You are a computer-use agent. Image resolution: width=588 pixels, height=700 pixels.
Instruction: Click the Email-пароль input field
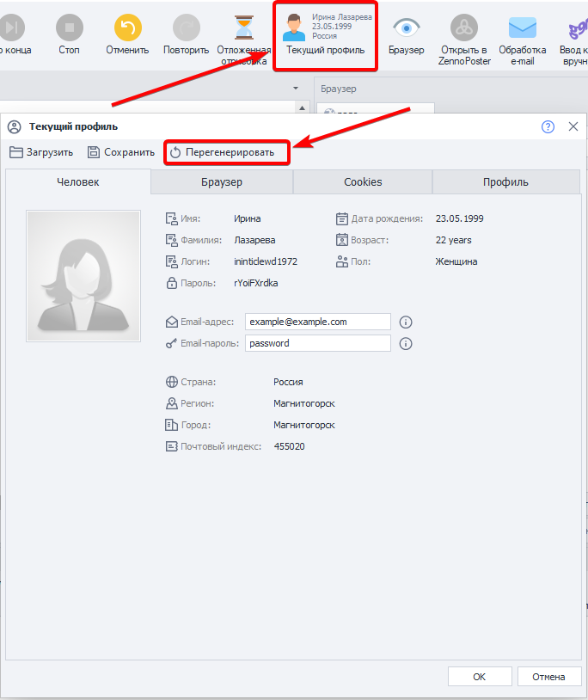point(317,343)
